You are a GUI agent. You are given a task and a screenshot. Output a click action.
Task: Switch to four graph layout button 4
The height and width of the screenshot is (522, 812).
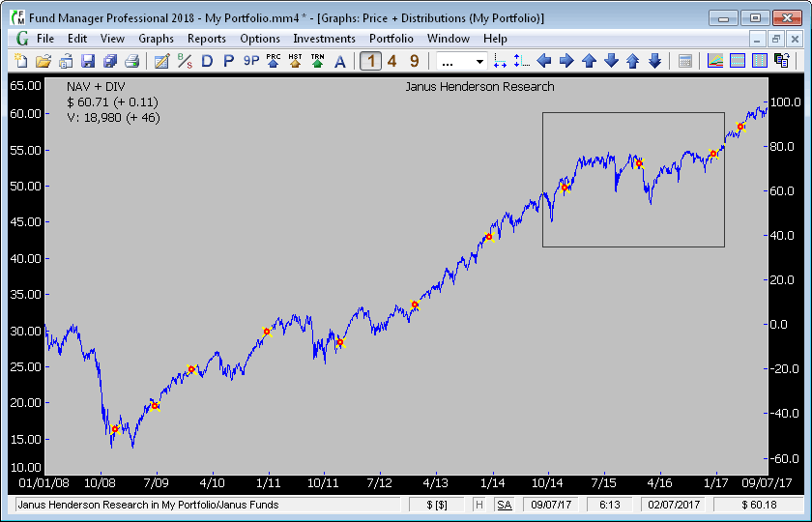(x=392, y=61)
